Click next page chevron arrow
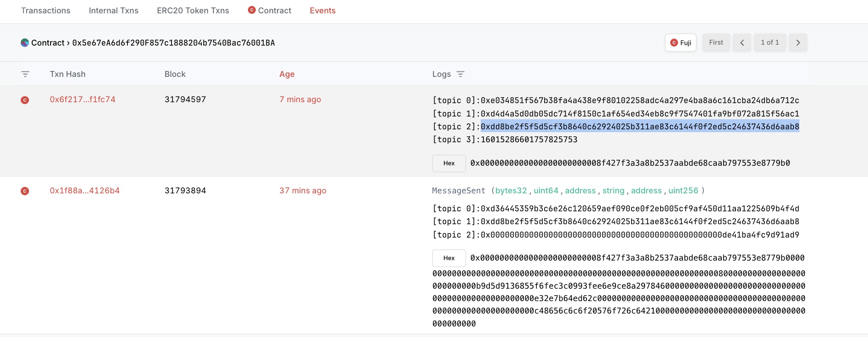This screenshot has width=868, height=337. tap(798, 42)
